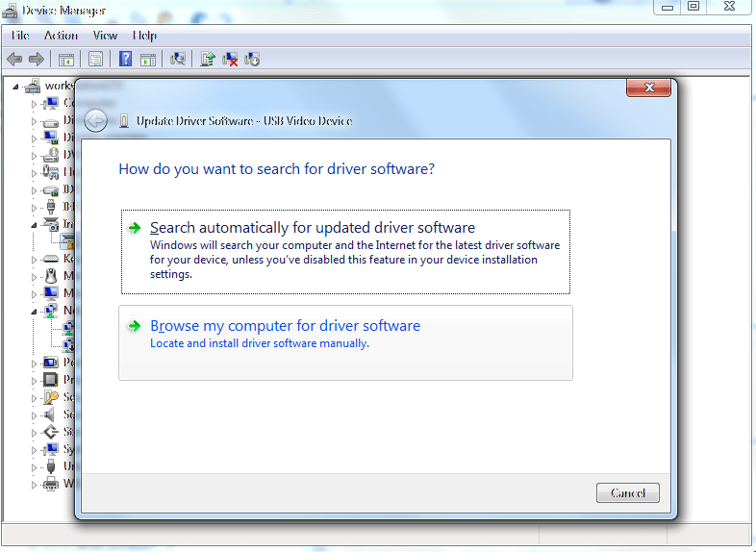This screenshot has height=552, width=756.
Task: Choose Browse my computer for driver software
Action: tap(345, 342)
